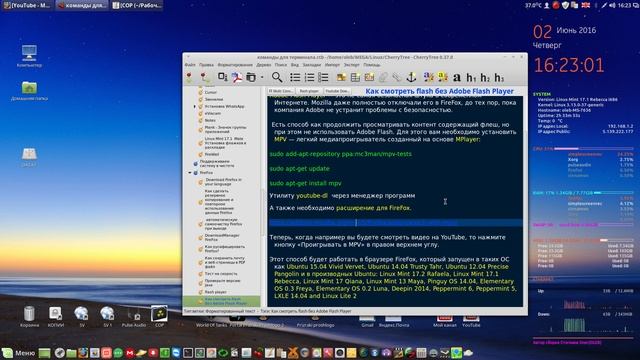Insert a codebox from toolbar
640x360 pixels.
[369, 77]
